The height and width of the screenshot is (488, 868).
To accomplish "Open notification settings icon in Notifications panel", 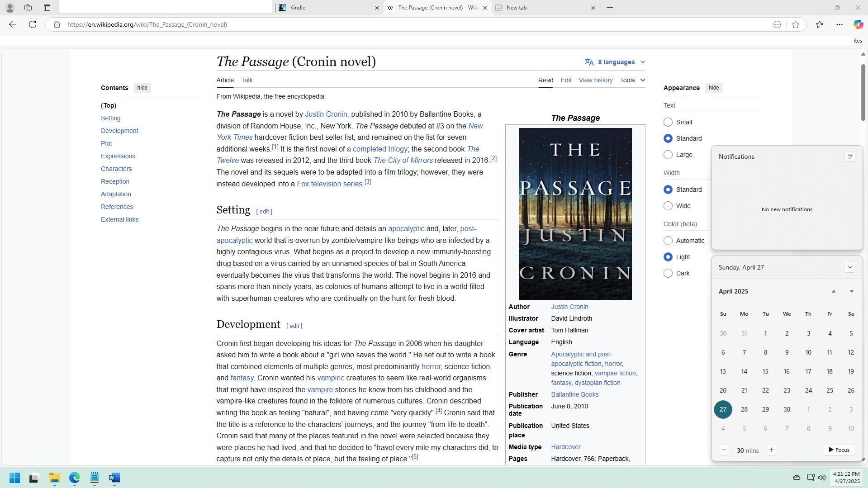I will point(850,156).
